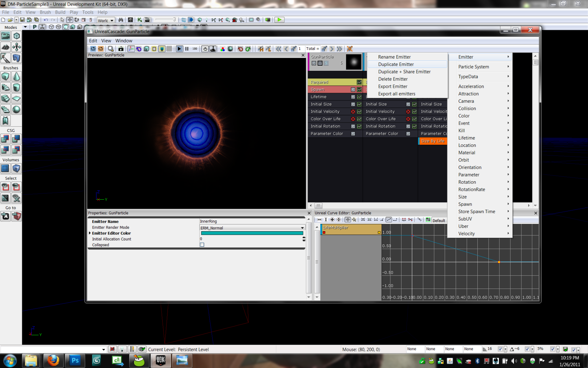
Task: Choose Rename Emitter from context menu
Action: [x=407, y=57]
